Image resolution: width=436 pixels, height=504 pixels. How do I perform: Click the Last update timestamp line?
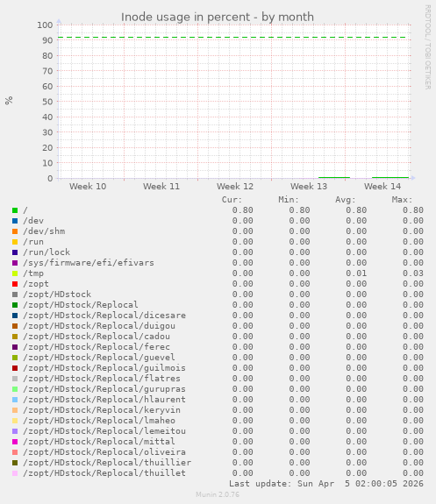(x=326, y=484)
